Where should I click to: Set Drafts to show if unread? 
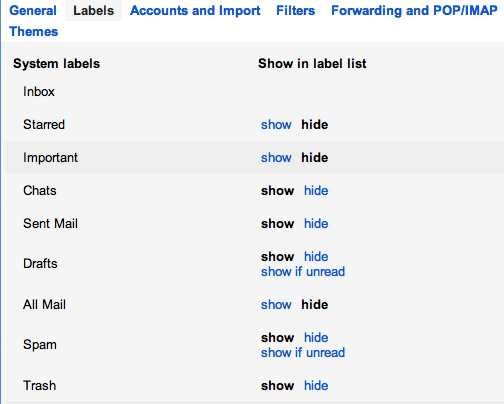303,272
